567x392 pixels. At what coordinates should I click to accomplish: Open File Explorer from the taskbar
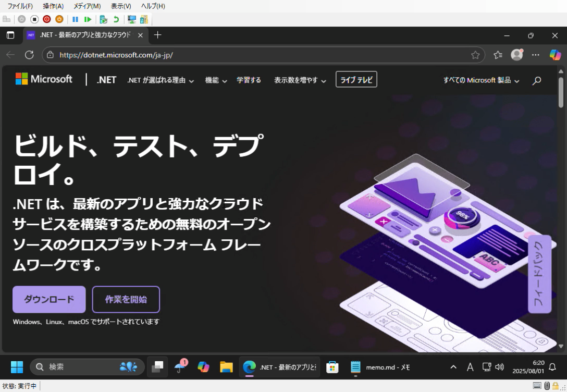click(226, 367)
